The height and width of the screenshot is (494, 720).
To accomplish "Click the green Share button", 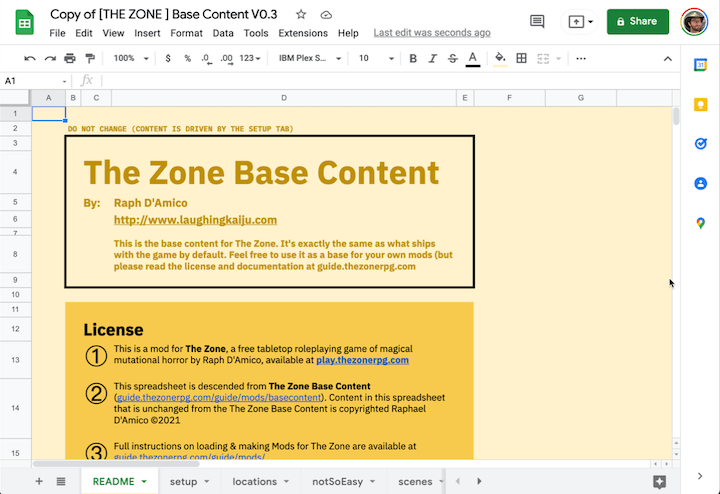I will coord(637,21).
